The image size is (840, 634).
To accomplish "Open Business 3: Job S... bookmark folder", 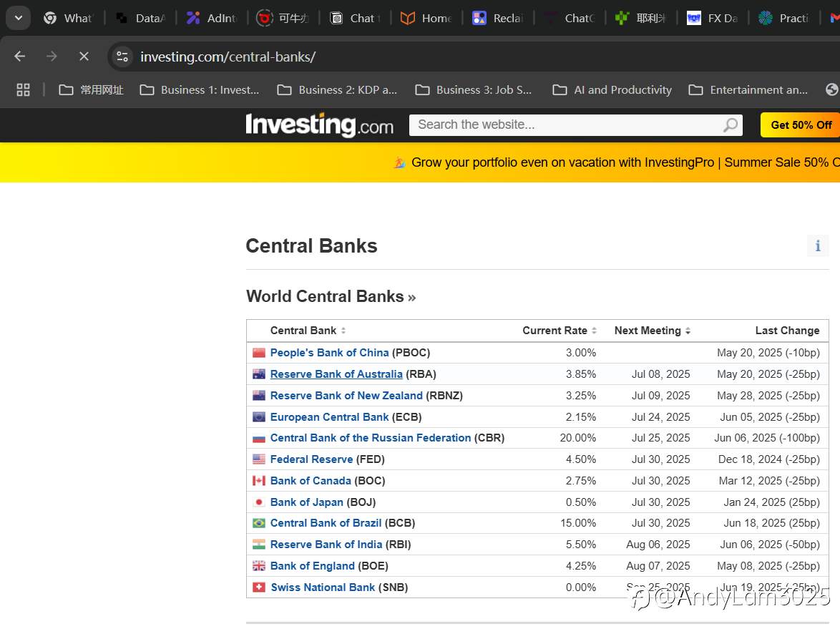I will click(x=474, y=90).
